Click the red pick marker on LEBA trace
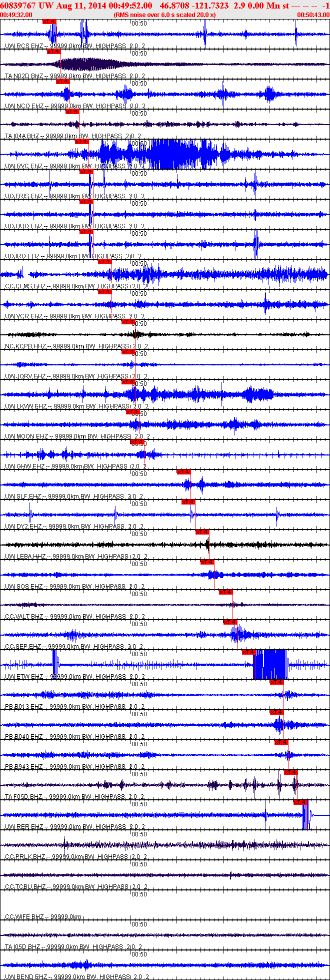Screen dimensions: 330x980 (x=202, y=532)
